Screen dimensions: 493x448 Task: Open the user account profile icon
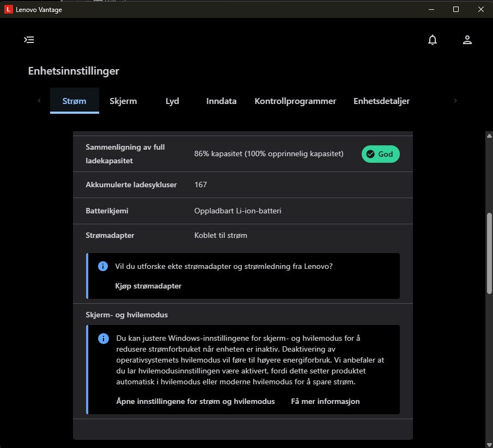coord(467,40)
